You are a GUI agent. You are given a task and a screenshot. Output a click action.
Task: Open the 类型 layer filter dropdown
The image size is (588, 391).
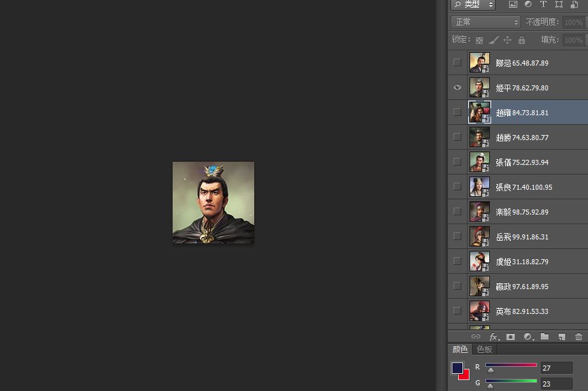(473, 4)
